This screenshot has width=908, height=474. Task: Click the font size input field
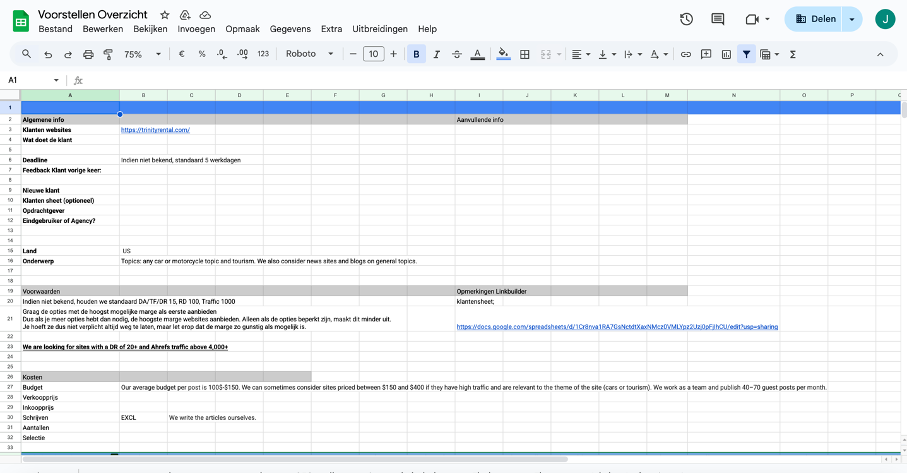(373, 54)
